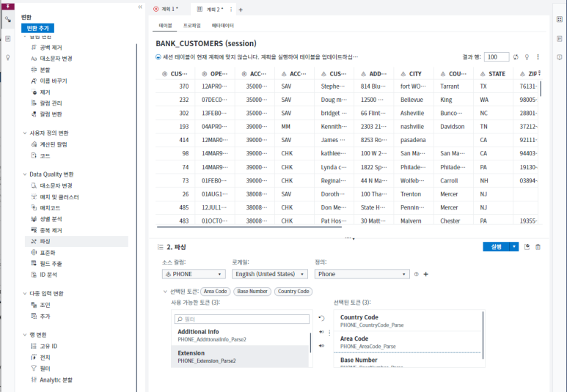The width and height of the screenshot is (567, 392).
Task: Reset token selection with the undo arrow icon
Action: tap(321, 319)
